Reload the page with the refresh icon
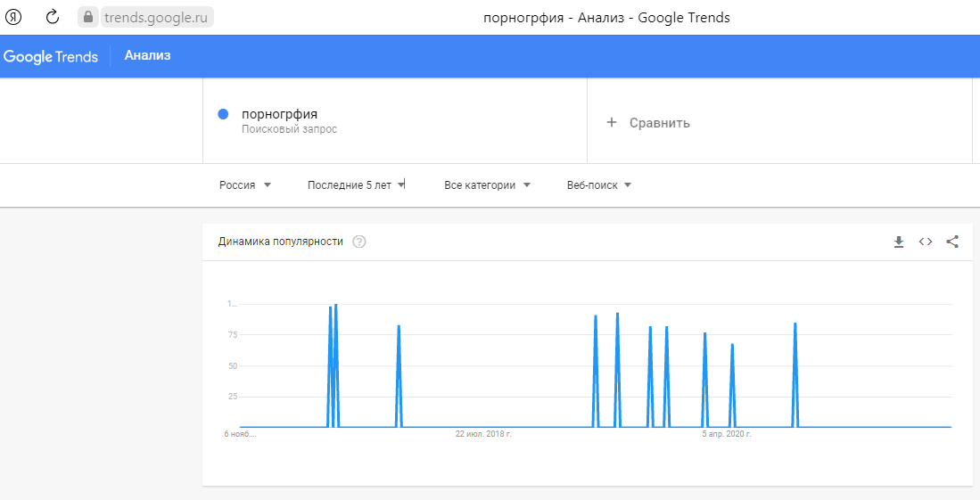980x500 pixels. pos(53,17)
